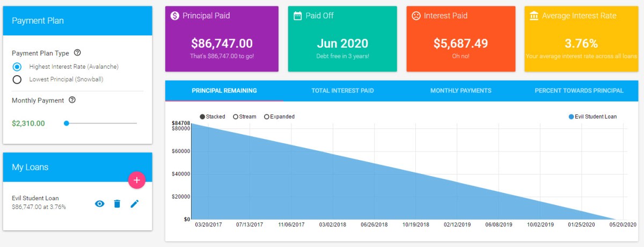Click the Monthly Payment help icon
644x247 pixels.
(x=72, y=100)
